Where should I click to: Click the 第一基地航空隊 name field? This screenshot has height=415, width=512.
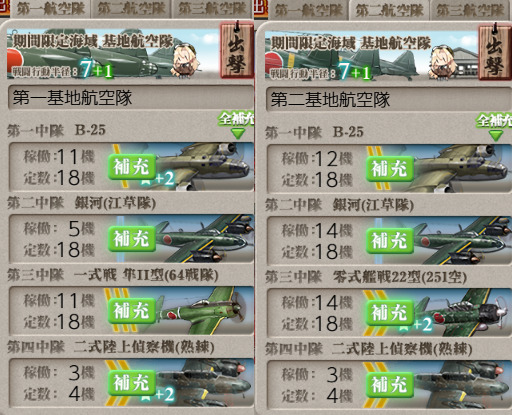pos(131,98)
